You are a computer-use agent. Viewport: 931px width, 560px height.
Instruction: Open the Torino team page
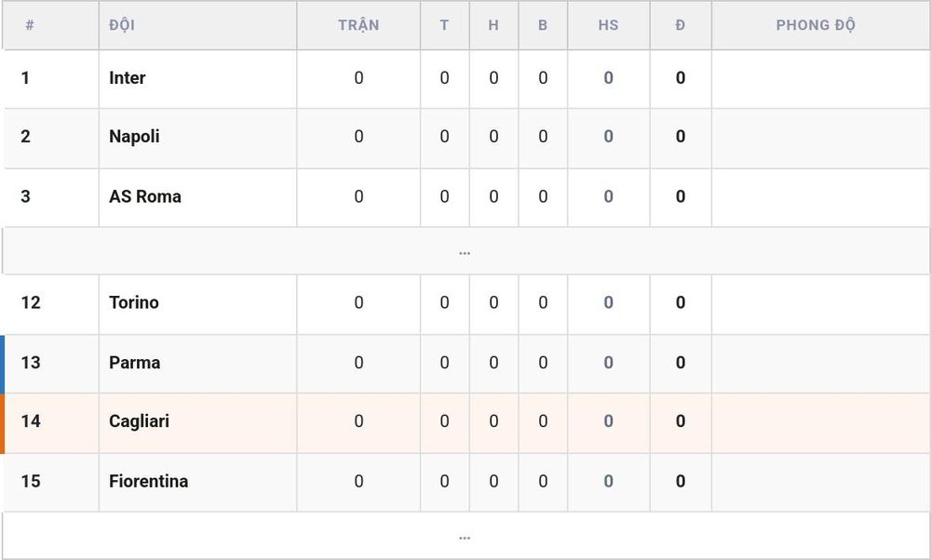tap(133, 302)
